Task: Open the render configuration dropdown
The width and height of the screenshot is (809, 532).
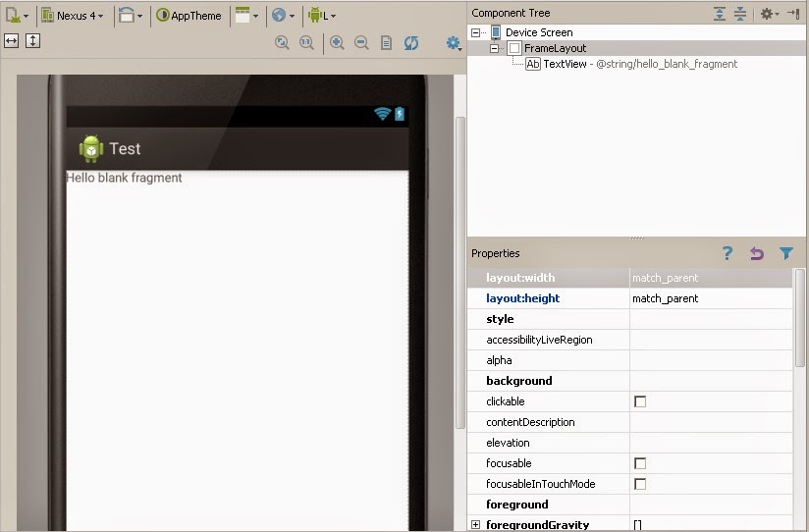Action: coord(17,16)
